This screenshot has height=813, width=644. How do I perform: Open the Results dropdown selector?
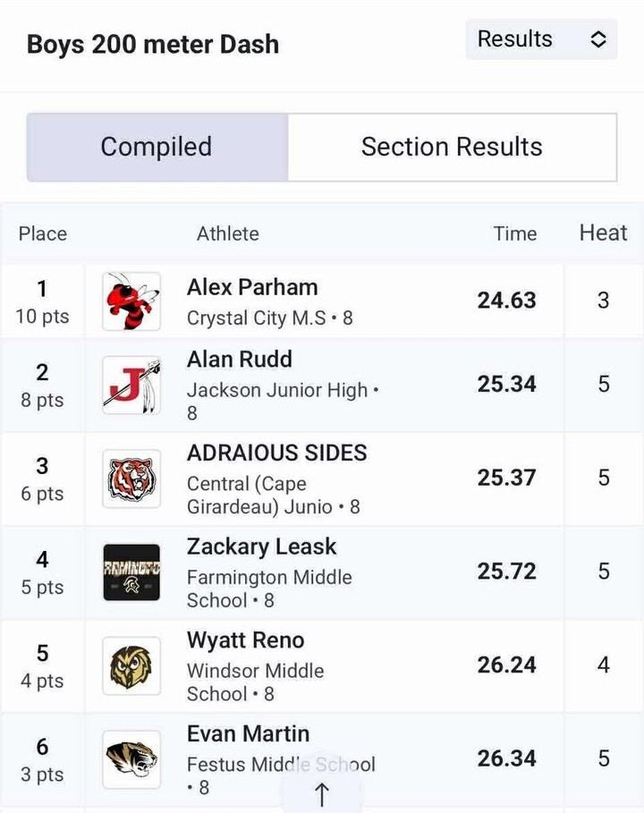point(541,39)
